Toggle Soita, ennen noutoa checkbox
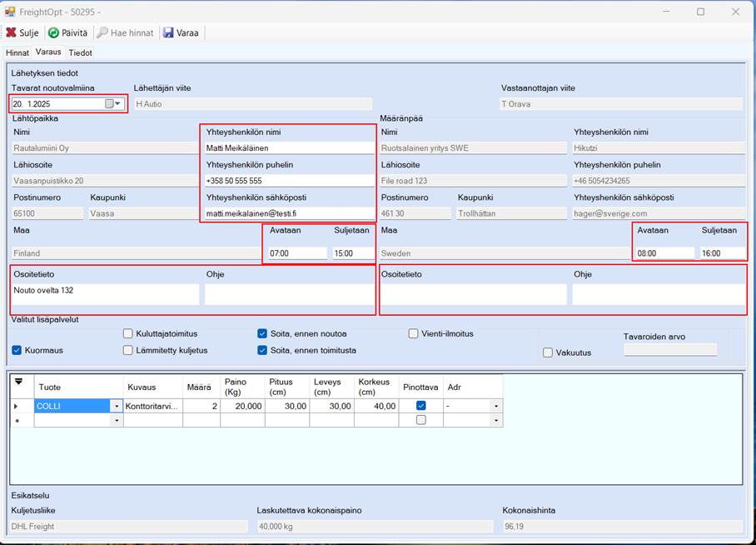The image size is (756, 545). coord(262,333)
